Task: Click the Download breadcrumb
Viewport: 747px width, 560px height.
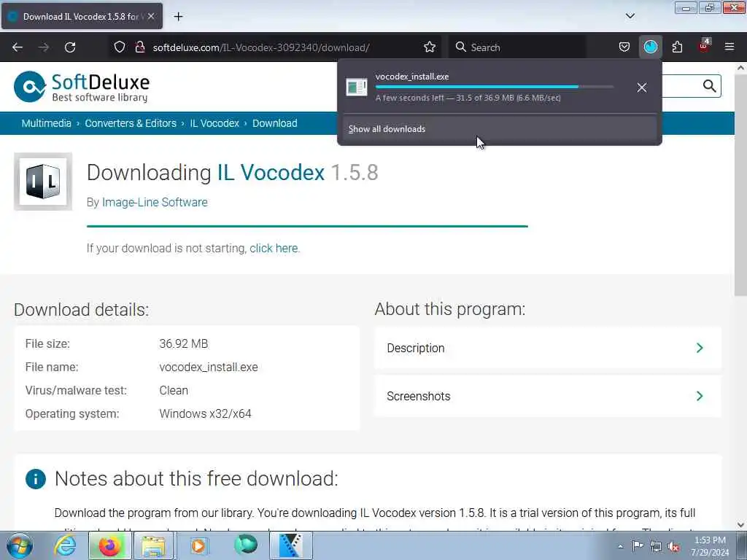Action: (x=275, y=123)
